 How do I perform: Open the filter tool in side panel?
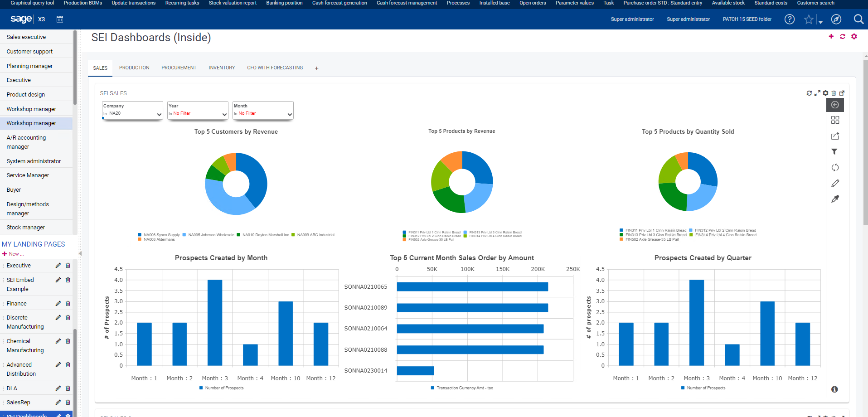tap(835, 151)
